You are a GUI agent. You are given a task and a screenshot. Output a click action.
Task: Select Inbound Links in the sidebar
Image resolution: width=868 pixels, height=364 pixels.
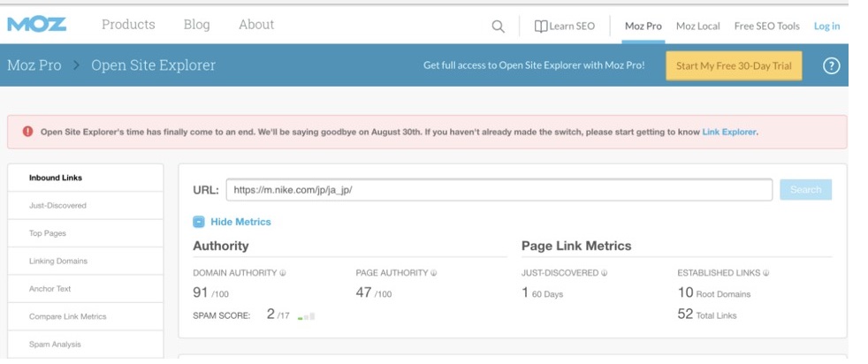click(86, 178)
